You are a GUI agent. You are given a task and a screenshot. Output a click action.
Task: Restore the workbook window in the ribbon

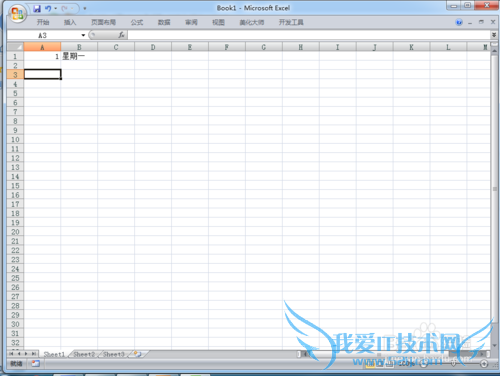[x=481, y=22]
